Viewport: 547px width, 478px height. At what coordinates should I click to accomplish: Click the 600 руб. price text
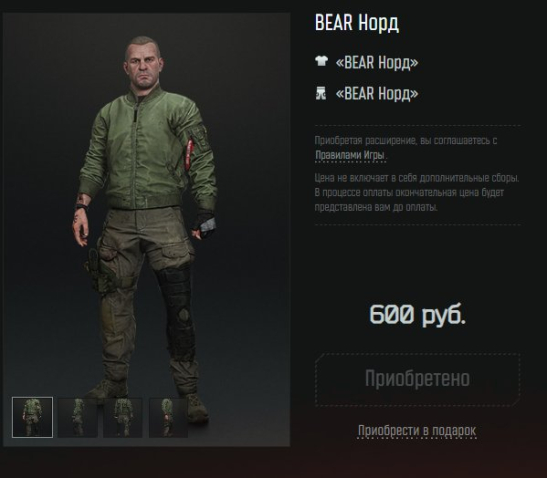coord(418,314)
